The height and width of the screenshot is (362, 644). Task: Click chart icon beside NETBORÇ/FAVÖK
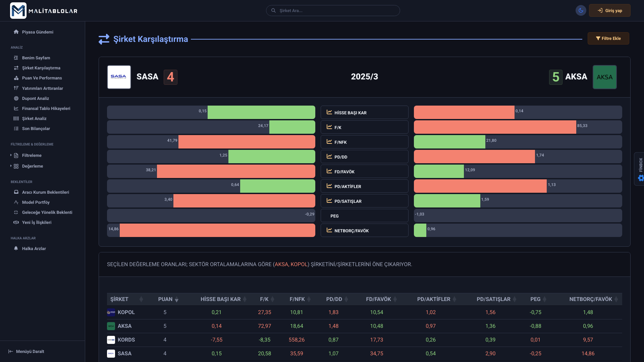(x=329, y=230)
